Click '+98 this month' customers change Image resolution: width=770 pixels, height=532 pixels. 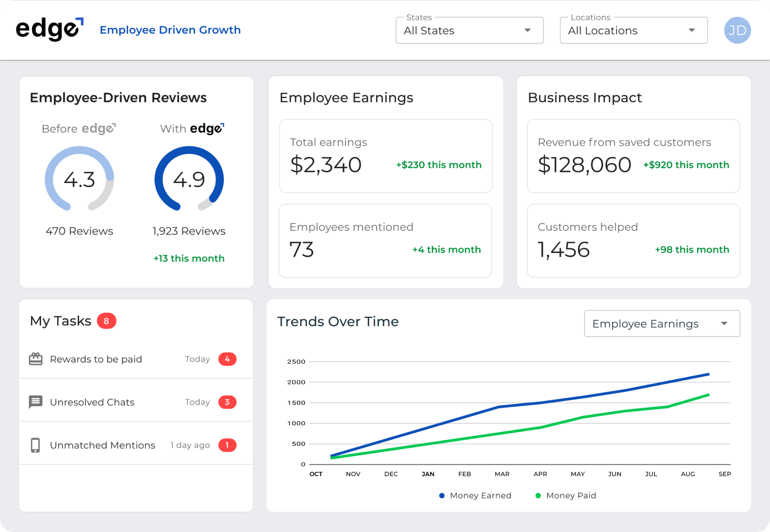(692, 249)
